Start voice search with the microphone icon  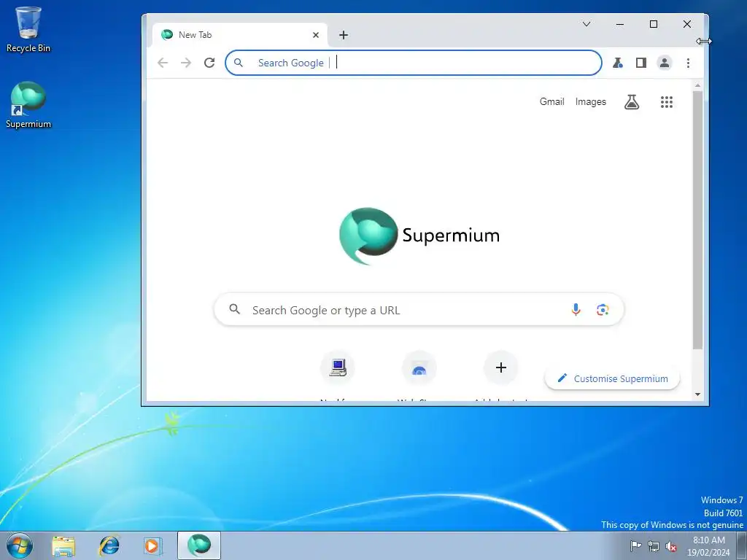click(x=576, y=310)
